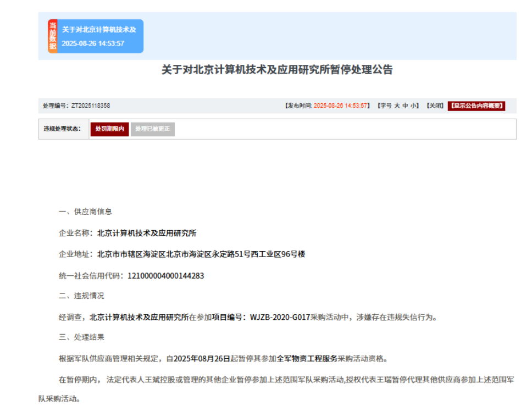
Task: Click company name 北京计算机技术及应用研究所 after 企业名称
Action: point(147,233)
